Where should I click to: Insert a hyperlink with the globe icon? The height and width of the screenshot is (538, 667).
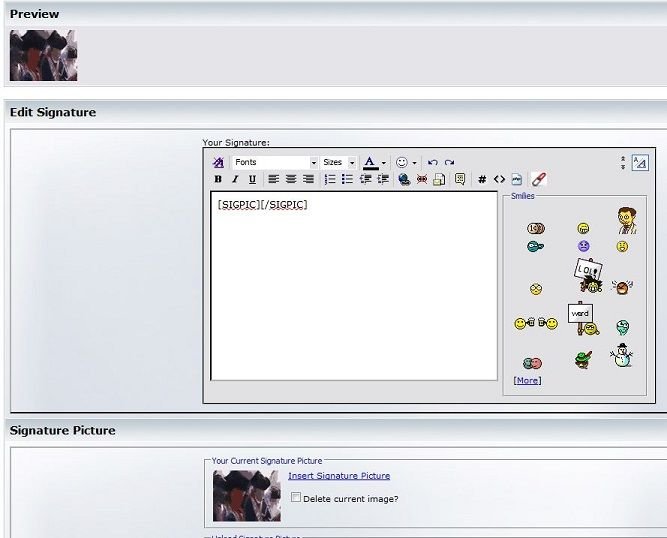click(403, 179)
